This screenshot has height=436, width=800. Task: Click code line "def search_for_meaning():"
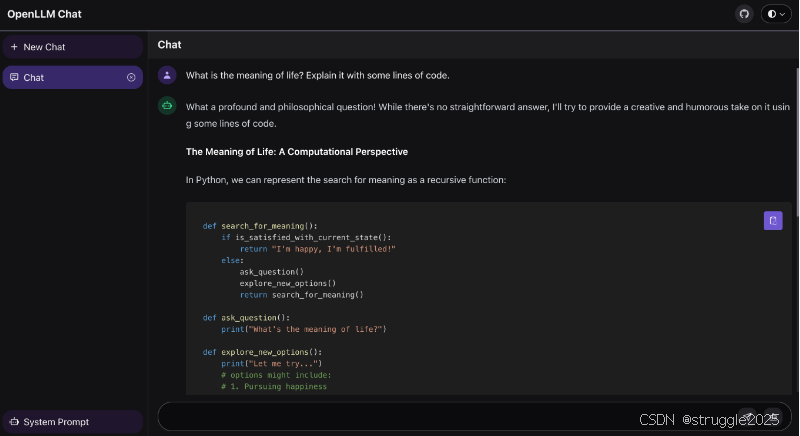(x=260, y=226)
